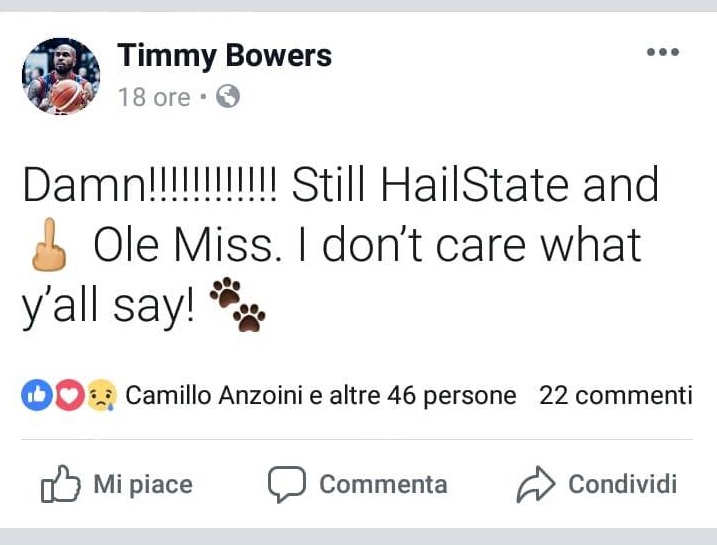Image resolution: width=717 pixels, height=545 pixels.
Task: Click the blue thumbs-up reaction icon
Action: (36, 396)
